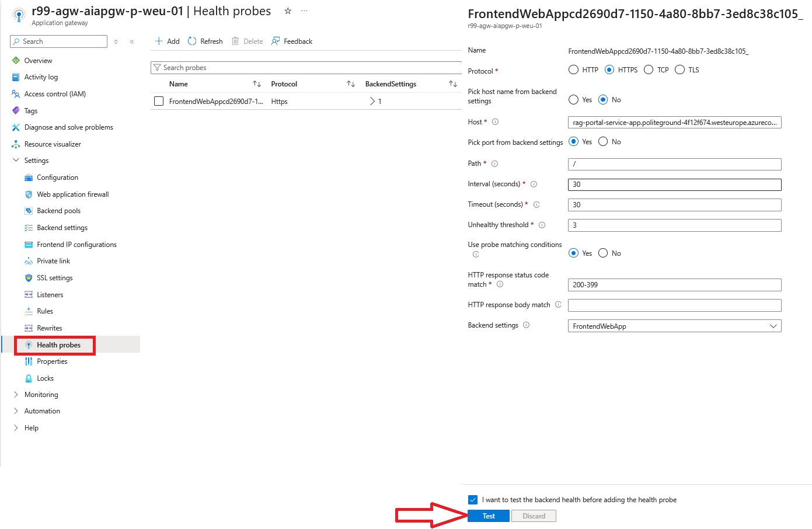The height and width of the screenshot is (529, 812).
Task: Click the Host field info icon
Action: pyautogui.click(x=495, y=122)
